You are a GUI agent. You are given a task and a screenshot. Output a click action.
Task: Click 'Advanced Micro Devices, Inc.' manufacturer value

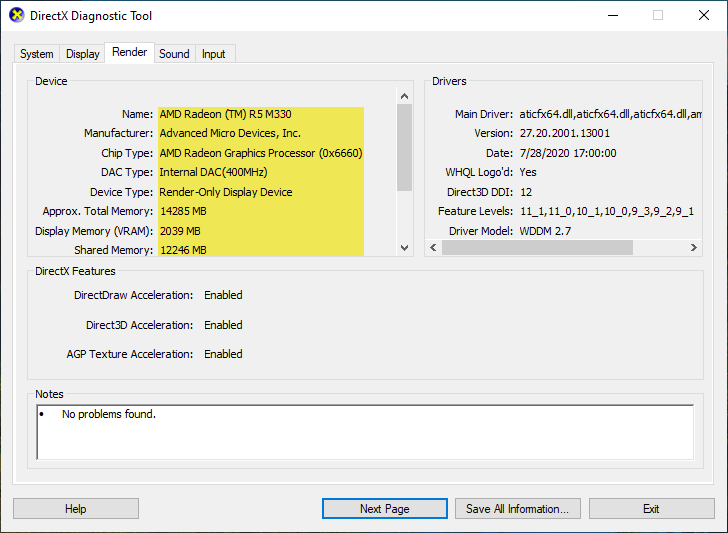[x=230, y=133]
